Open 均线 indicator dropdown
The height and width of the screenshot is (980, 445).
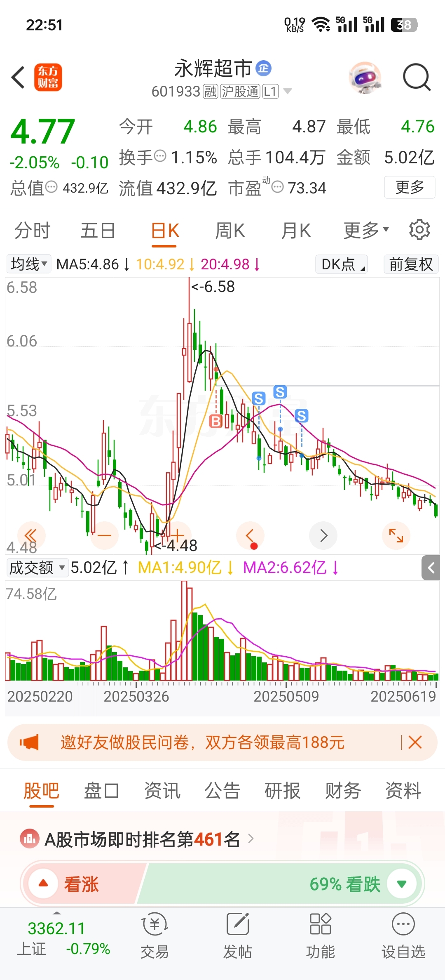click(28, 264)
